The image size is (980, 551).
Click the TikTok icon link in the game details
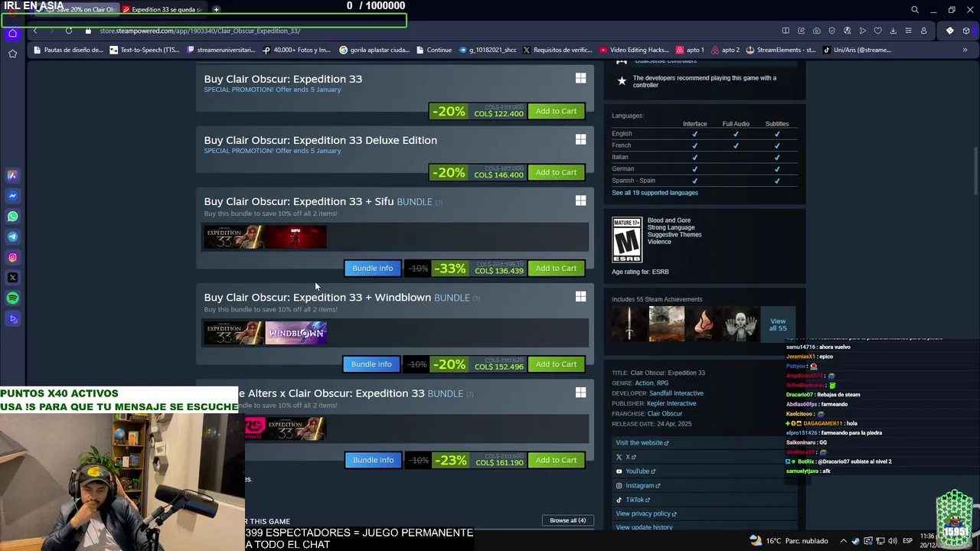(619, 500)
